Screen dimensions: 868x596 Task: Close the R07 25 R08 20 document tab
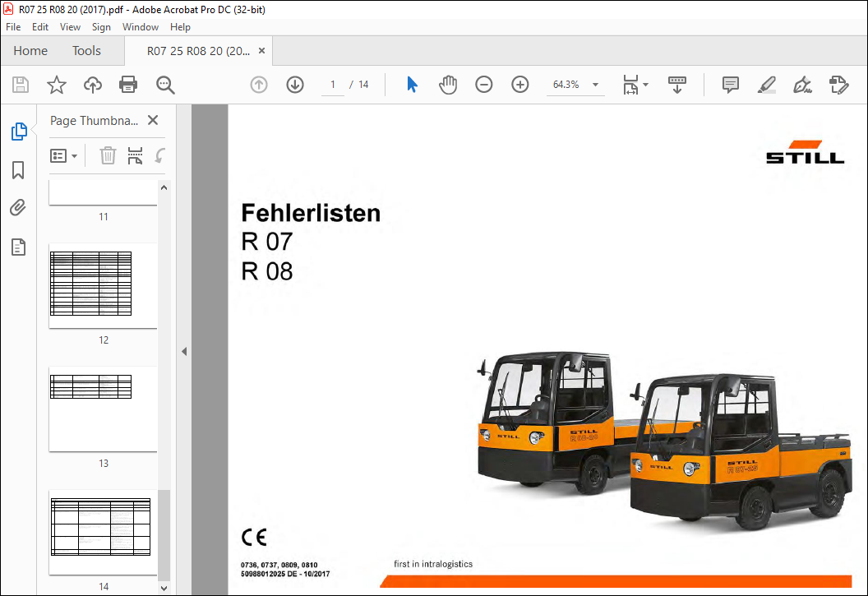[x=262, y=50]
